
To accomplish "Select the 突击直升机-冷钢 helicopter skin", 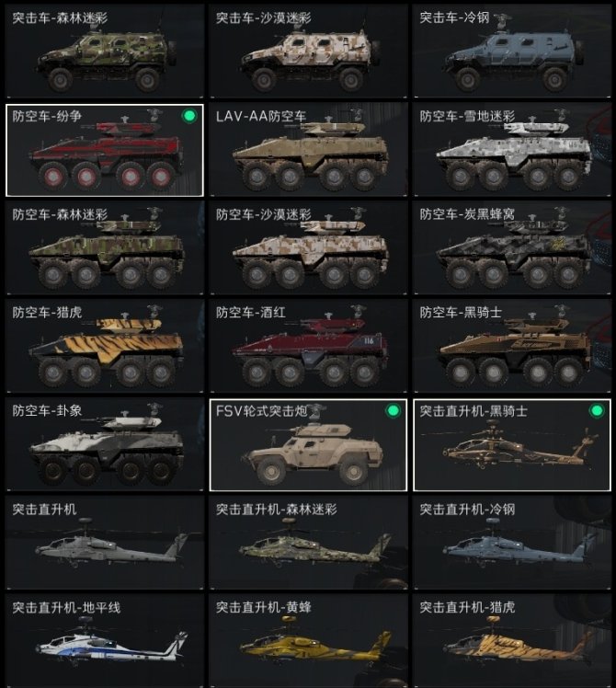I will coord(512,543).
